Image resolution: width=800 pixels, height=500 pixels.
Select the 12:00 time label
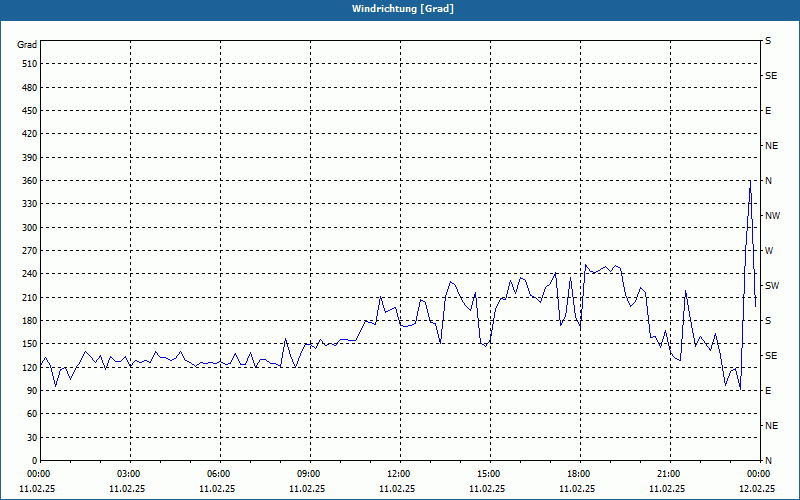pos(397,474)
